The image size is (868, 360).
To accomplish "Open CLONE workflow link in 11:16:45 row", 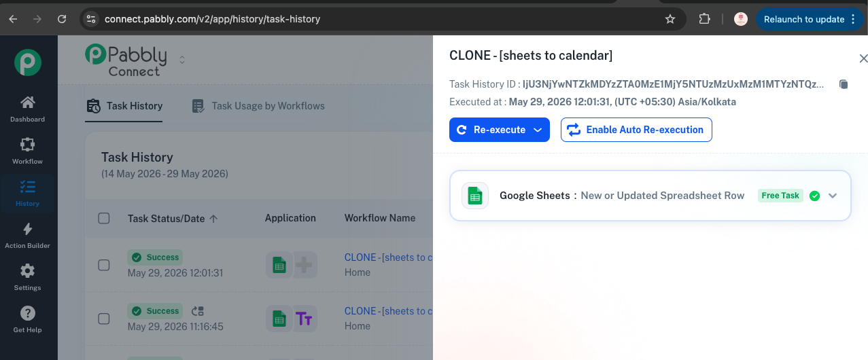I will click(x=388, y=311).
